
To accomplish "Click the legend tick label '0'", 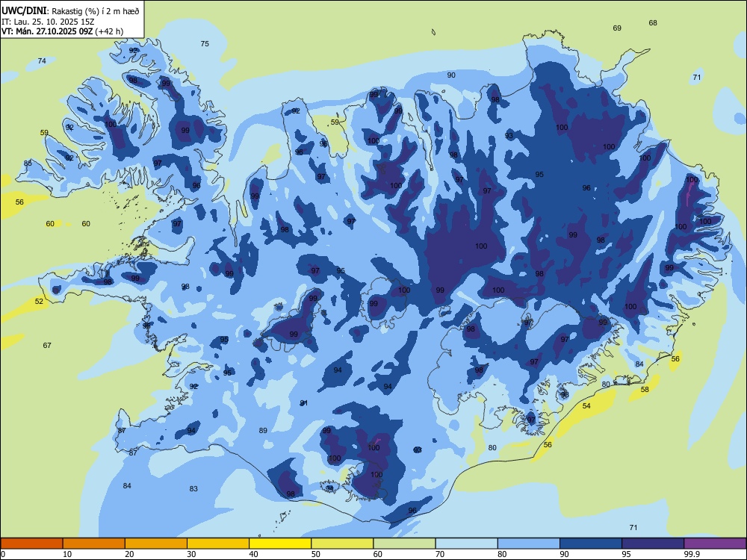I will pyautogui.click(x=3, y=554).
